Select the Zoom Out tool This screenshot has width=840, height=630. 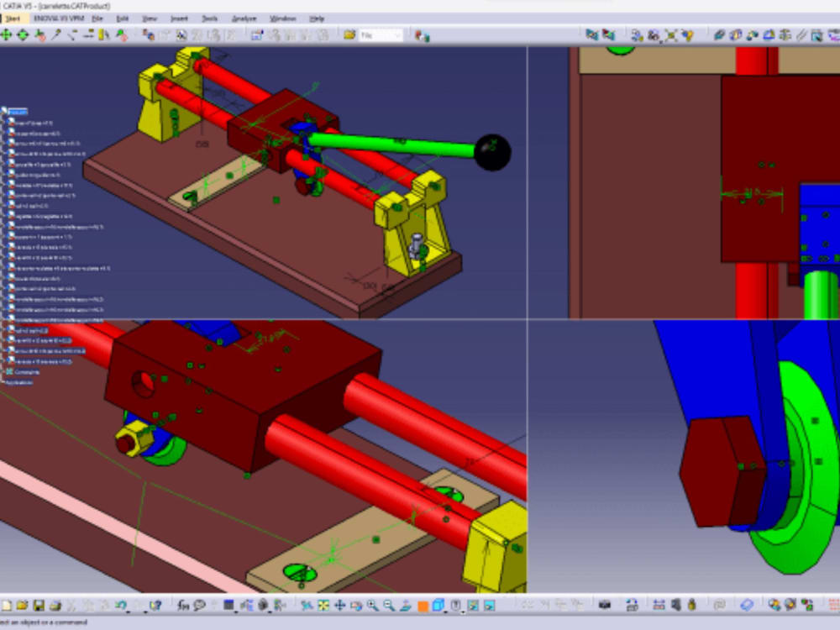click(387, 604)
